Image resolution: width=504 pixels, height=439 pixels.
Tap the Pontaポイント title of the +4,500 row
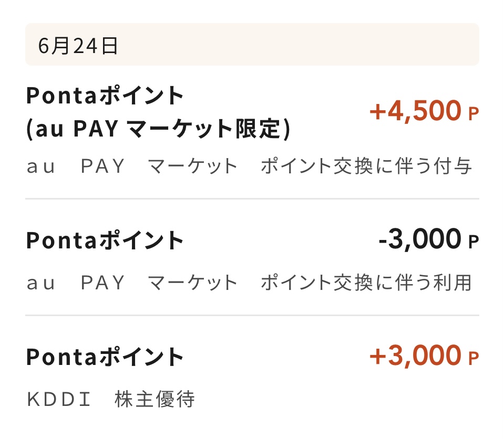pos(105,96)
